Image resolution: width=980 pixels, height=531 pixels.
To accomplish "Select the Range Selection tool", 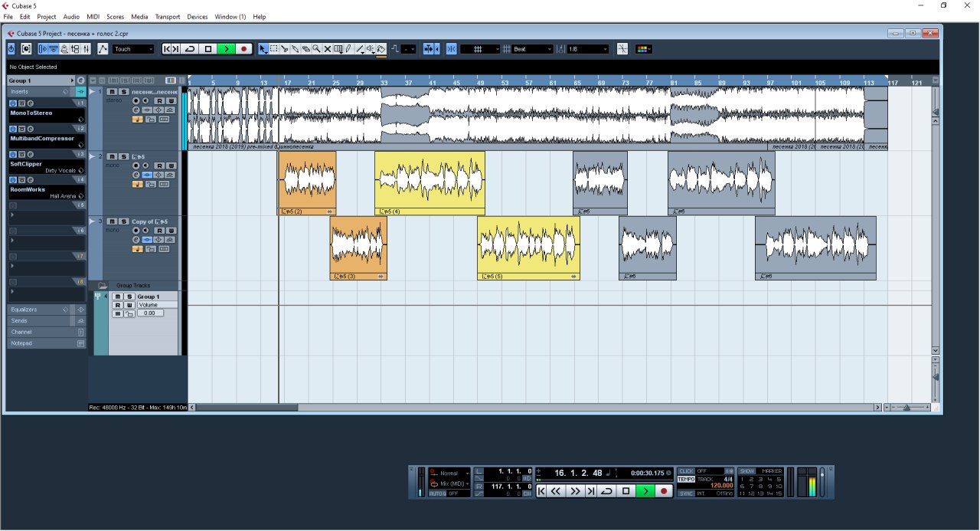I will click(x=273, y=49).
